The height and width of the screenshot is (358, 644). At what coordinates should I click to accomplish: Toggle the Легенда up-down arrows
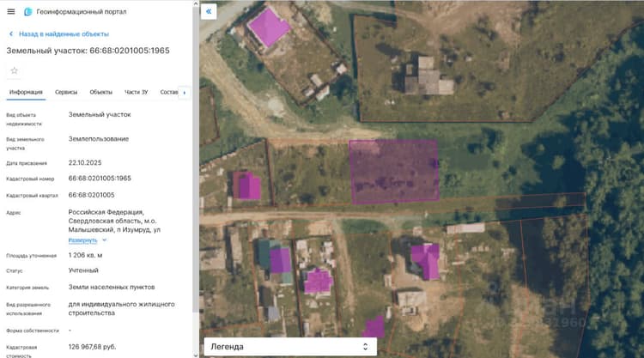click(365, 347)
